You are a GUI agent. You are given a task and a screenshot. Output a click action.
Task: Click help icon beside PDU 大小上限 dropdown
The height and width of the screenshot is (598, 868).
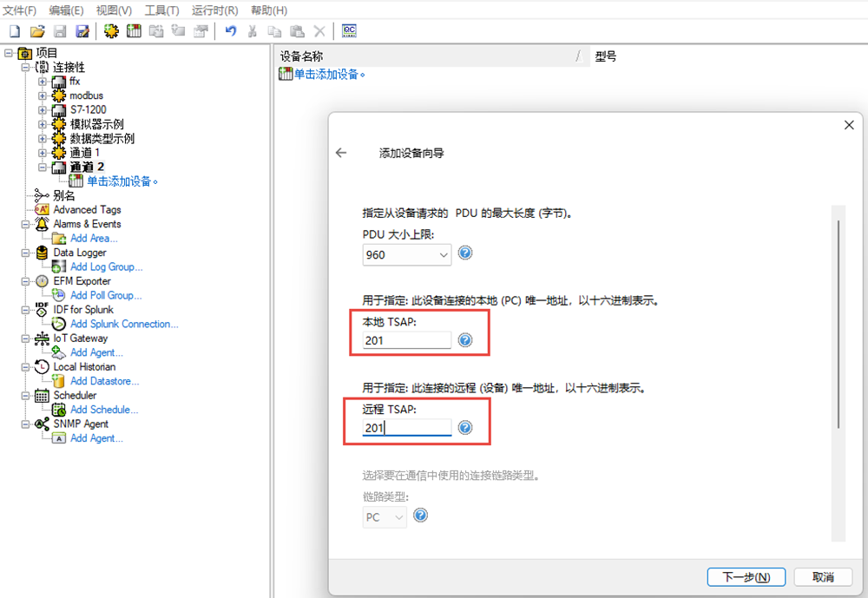click(x=465, y=253)
